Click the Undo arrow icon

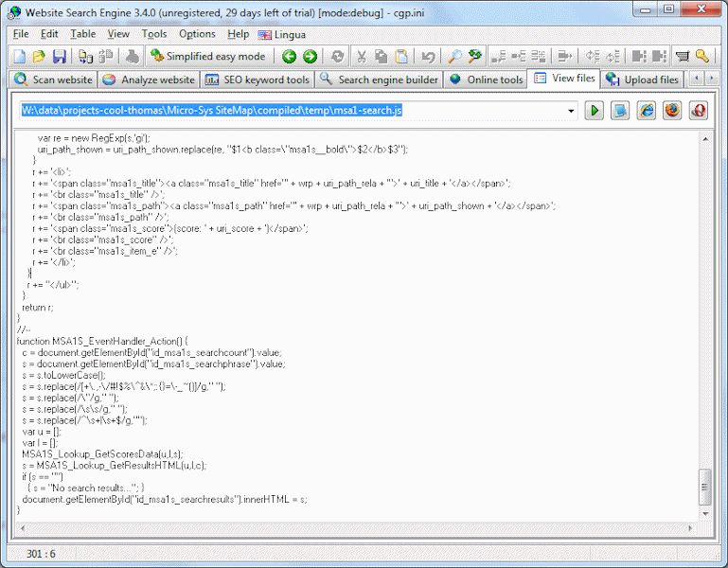point(428,57)
